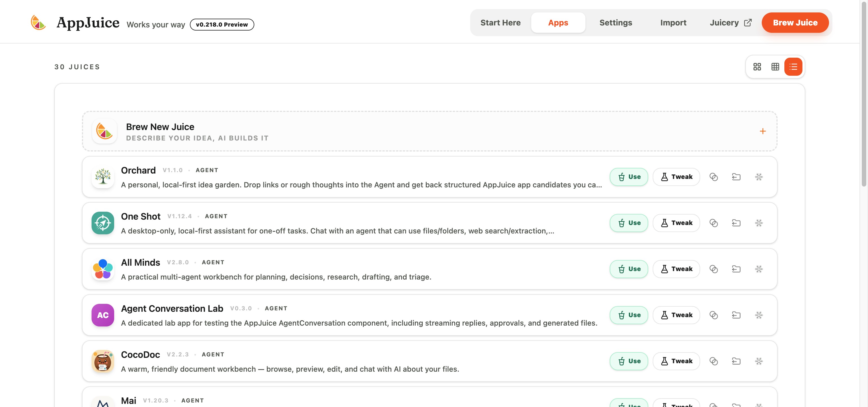Click the page vertical scrollbar thumb
Screen dimensions: 868x407
[864, 94]
